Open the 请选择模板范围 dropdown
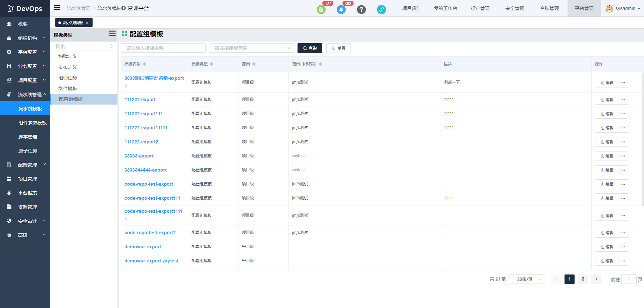 (x=251, y=48)
